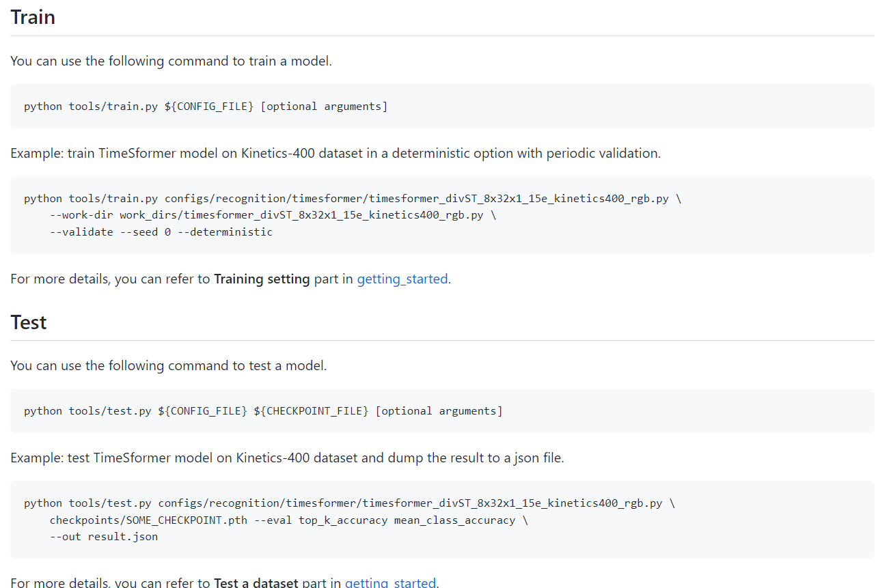The height and width of the screenshot is (588, 880).
Task: Click the bold Training setting text
Action: click(x=262, y=279)
